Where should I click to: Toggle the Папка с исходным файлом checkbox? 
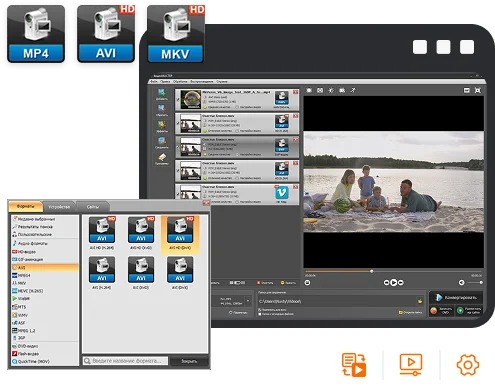[259, 314]
